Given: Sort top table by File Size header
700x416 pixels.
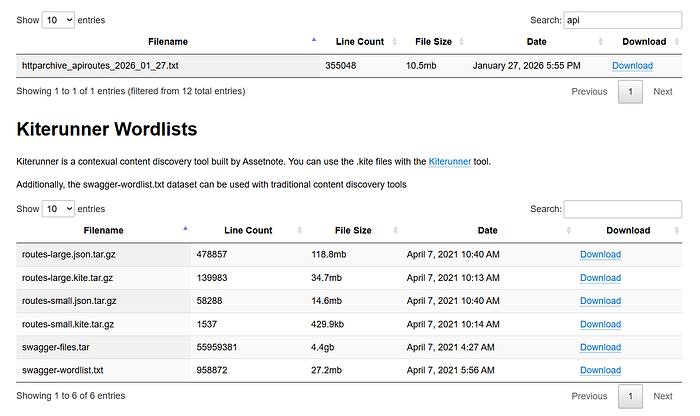Looking at the screenshot, I should (433, 42).
